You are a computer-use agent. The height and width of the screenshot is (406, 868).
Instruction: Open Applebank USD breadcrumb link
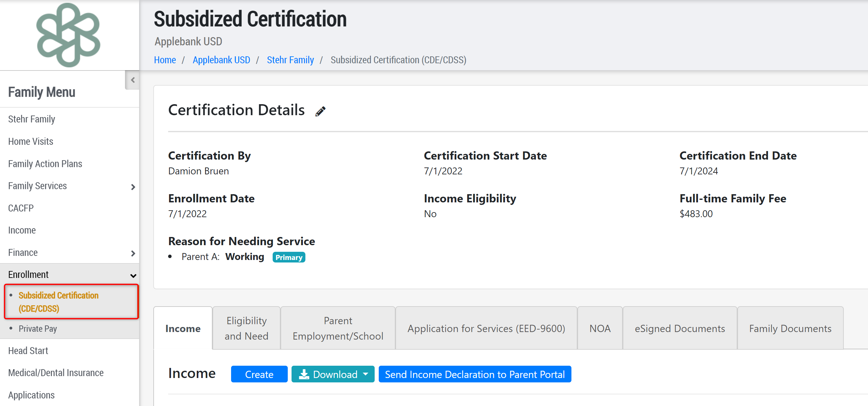tap(221, 60)
